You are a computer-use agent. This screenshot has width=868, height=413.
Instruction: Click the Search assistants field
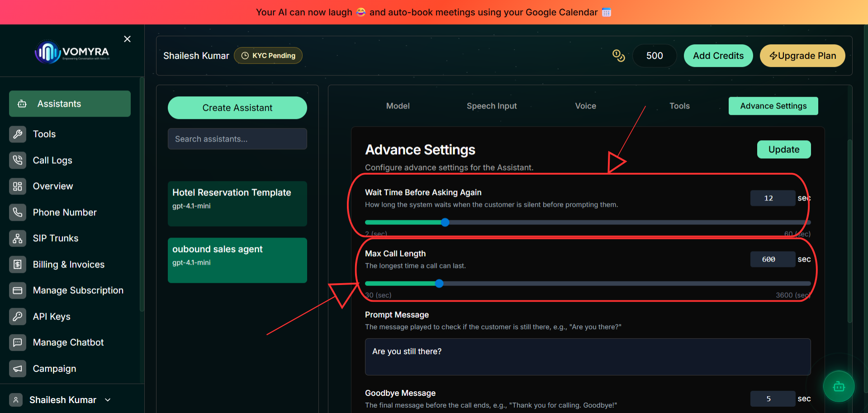[237, 139]
